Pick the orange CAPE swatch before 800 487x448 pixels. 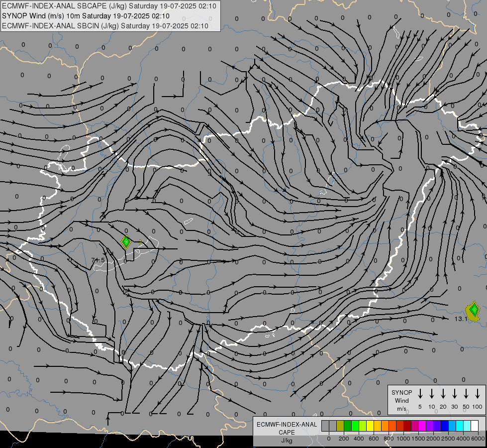click(x=385, y=426)
